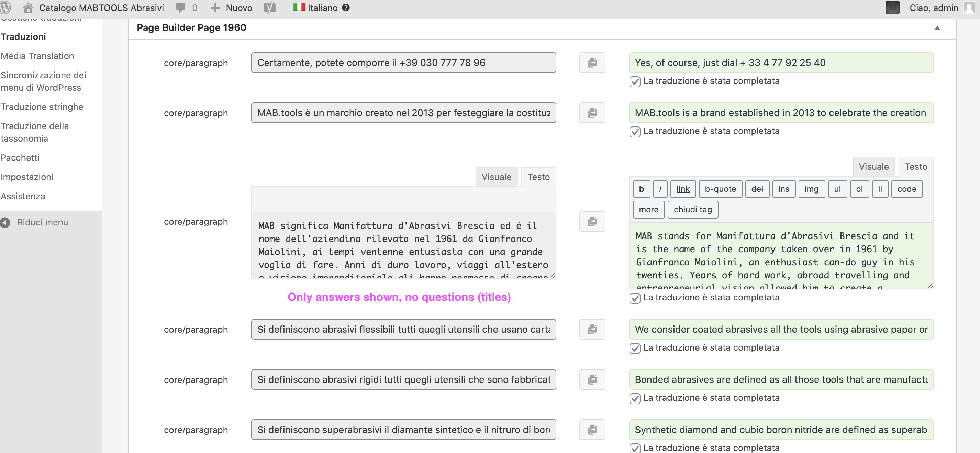Copy original text for phone number paragraph
The width and height of the screenshot is (980, 453).
592,63
